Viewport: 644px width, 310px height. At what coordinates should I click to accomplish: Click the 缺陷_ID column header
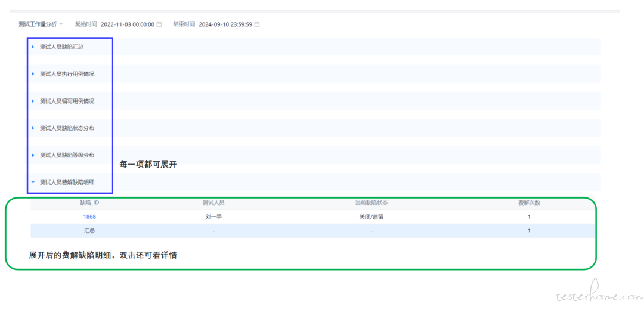coord(89,203)
